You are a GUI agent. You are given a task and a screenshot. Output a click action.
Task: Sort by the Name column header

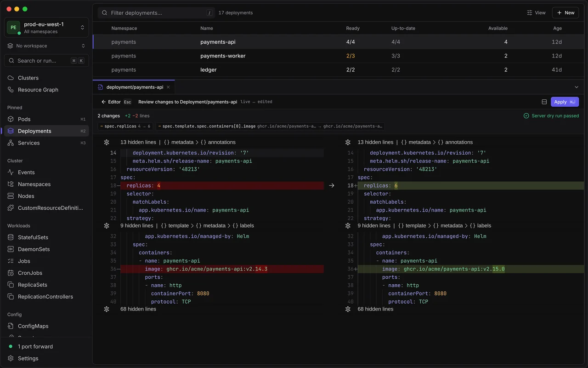(207, 29)
